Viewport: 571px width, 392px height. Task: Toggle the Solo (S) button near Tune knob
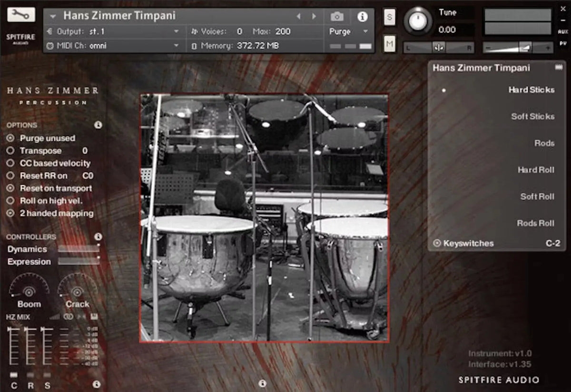(390, 17)
